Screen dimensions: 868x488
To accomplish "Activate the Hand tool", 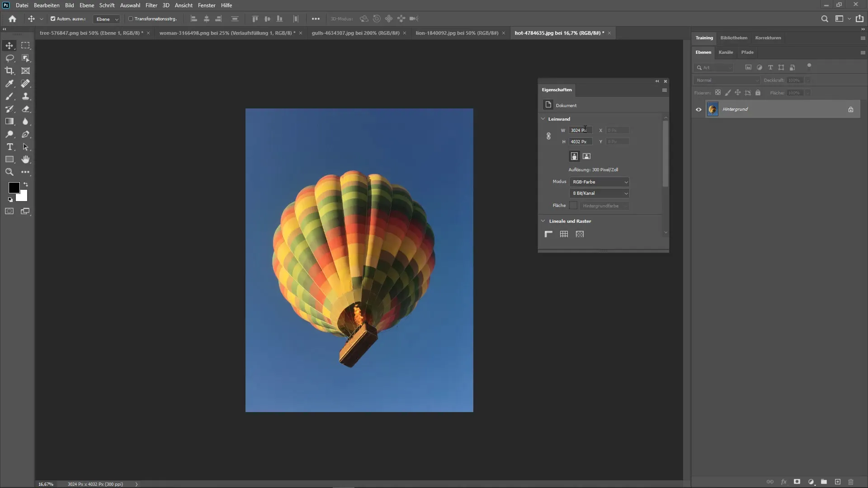I will (x=26, y=160).
